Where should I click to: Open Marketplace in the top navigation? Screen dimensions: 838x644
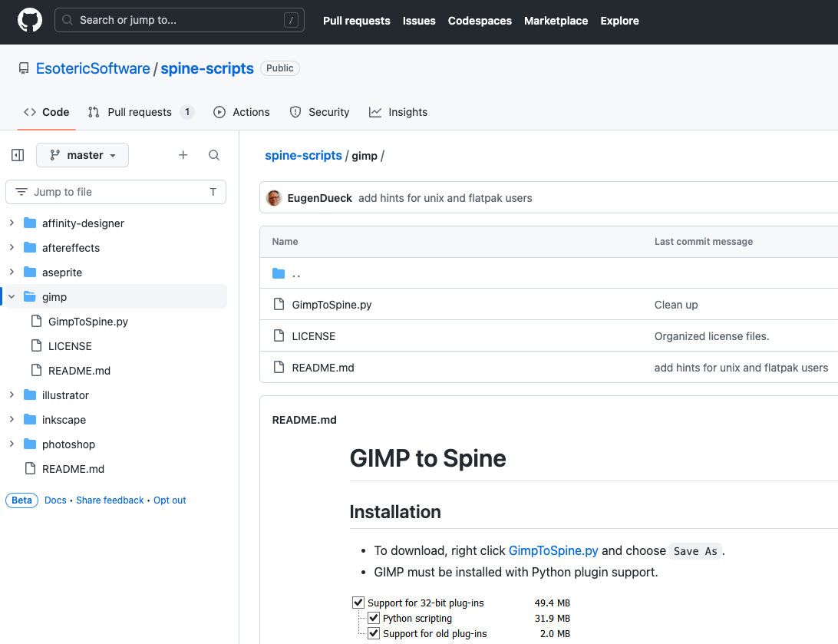coord(556,21)
